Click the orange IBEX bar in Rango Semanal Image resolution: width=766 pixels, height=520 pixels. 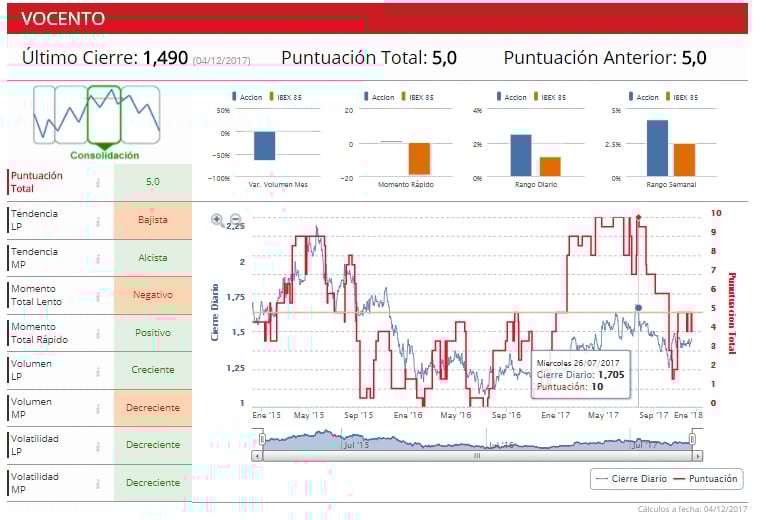684,160
